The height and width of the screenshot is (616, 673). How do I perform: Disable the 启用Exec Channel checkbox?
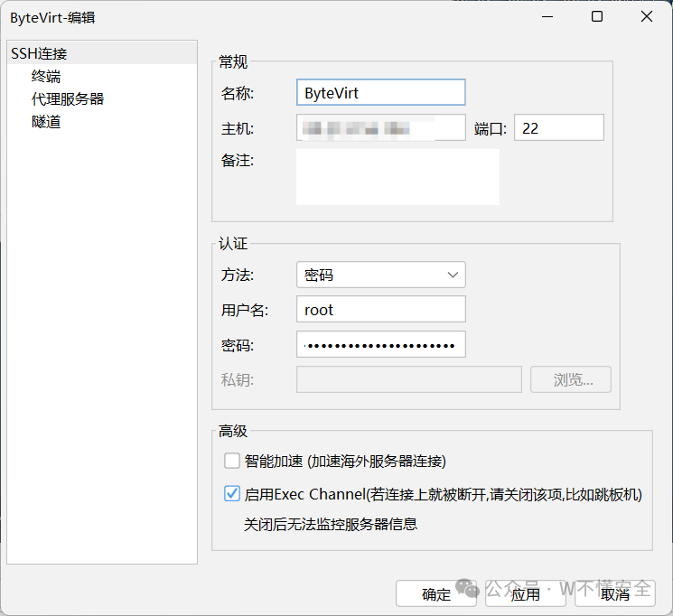pyautogui.click(x=232, y=494)
